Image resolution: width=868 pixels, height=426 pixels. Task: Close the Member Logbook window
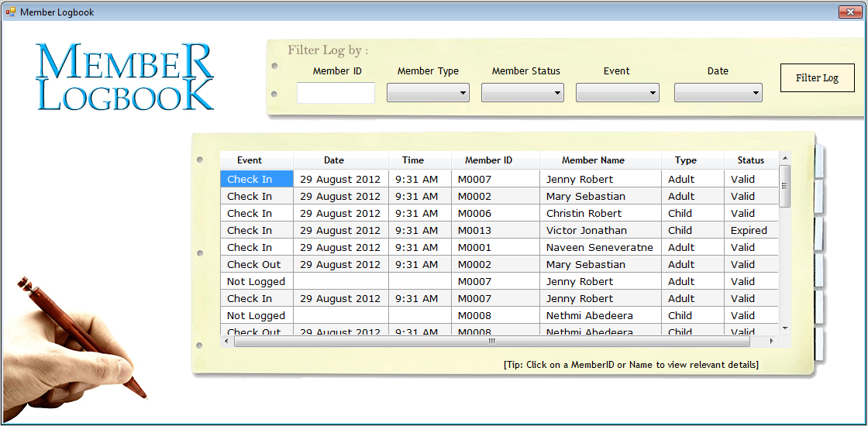click(850, 12)
